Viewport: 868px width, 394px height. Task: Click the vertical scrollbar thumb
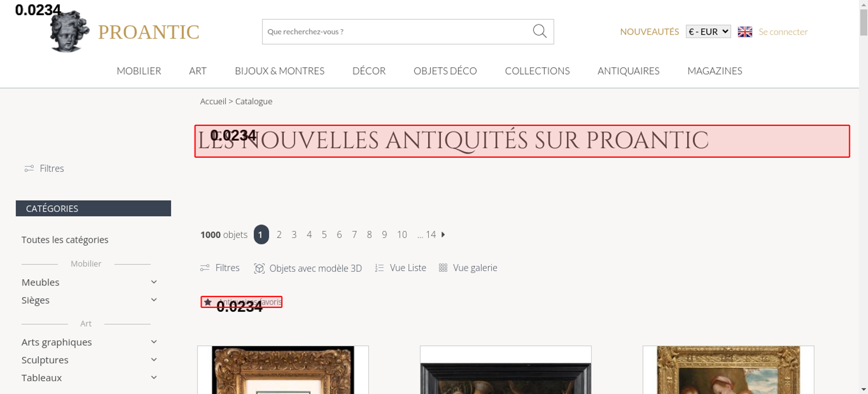(x=864, y=23)
